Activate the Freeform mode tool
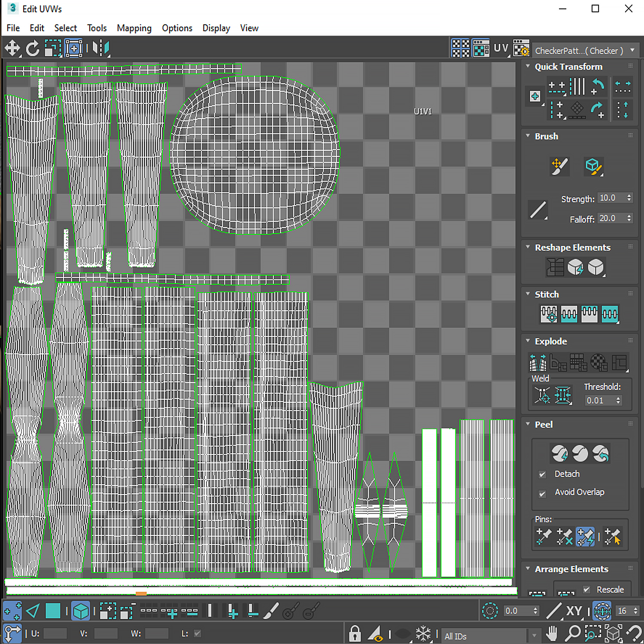 pyautogui.click(x=74, y=49)
